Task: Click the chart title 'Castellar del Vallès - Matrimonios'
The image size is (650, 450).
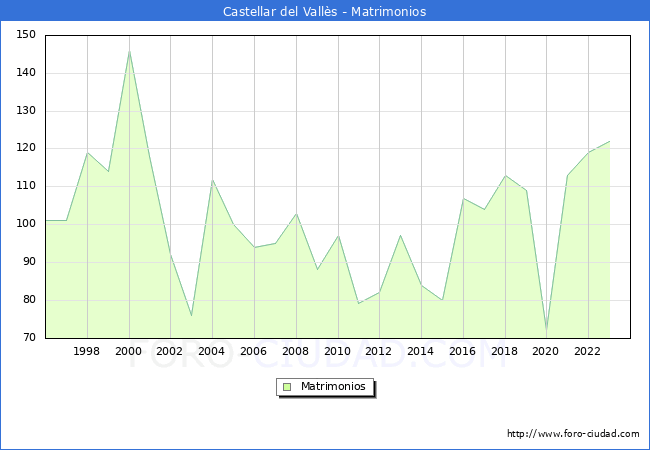Action: (x=325, y=11)
